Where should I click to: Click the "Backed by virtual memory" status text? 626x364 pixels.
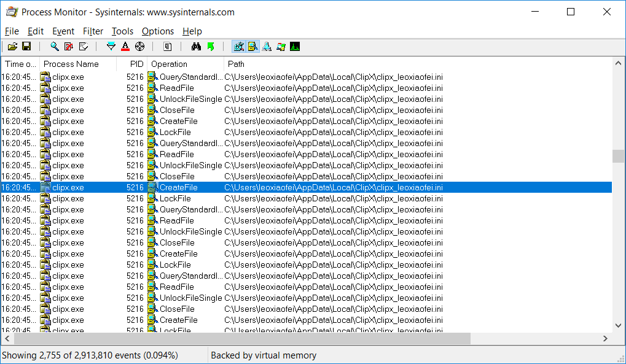264,355
